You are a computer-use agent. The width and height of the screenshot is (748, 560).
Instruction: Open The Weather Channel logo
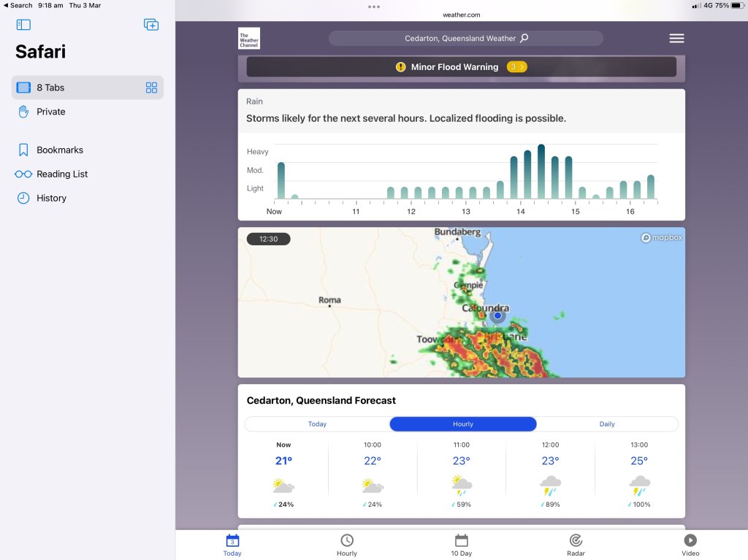[x=248, y=39]
